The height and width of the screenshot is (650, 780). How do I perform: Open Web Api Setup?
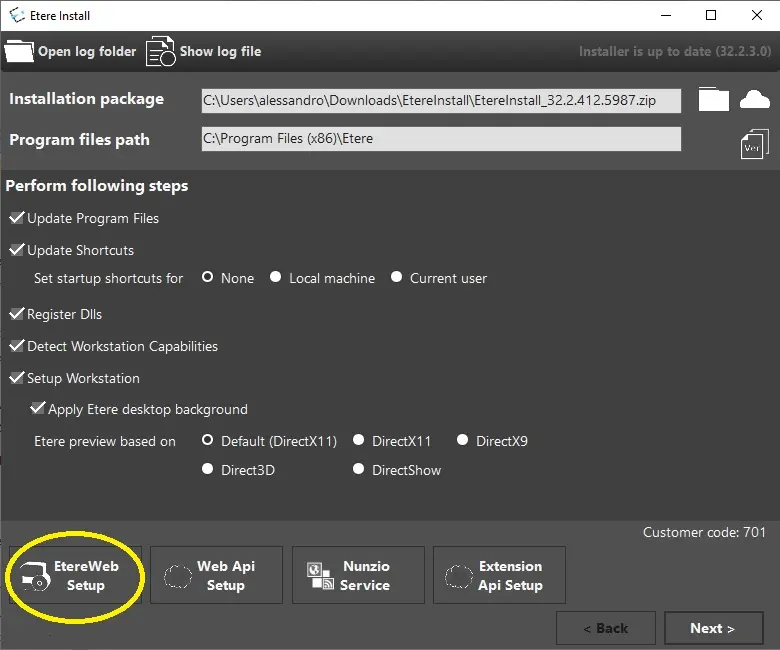216,575
